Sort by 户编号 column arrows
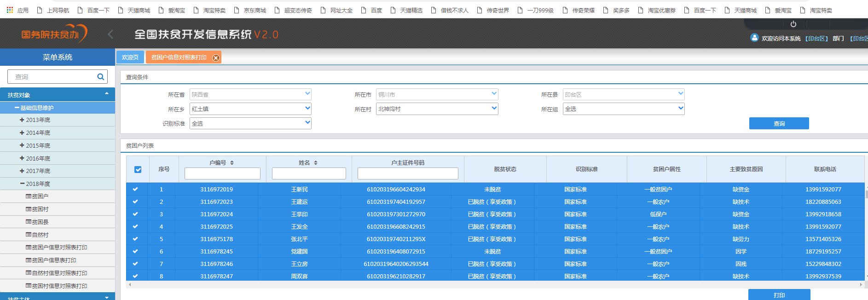 pos(232,163)
